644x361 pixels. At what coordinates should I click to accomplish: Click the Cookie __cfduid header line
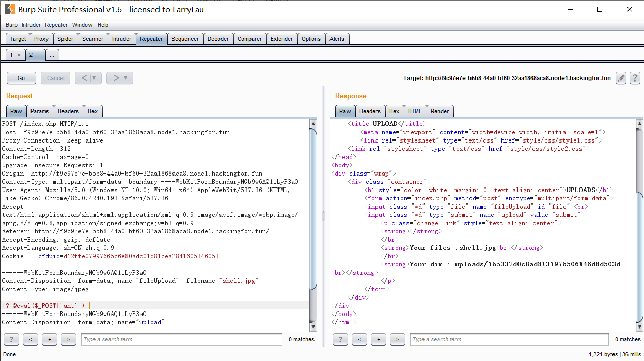(111, 256)
